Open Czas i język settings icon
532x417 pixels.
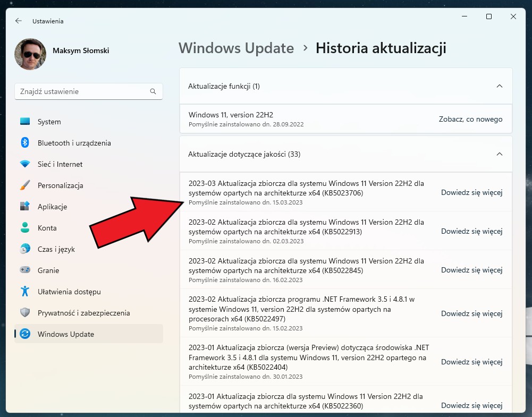point(24,249)
